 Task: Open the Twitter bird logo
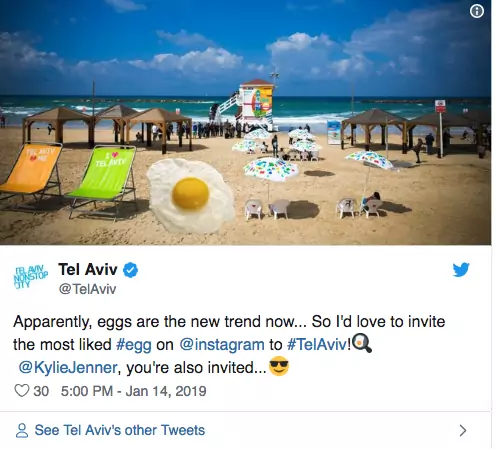coord(461,269)
